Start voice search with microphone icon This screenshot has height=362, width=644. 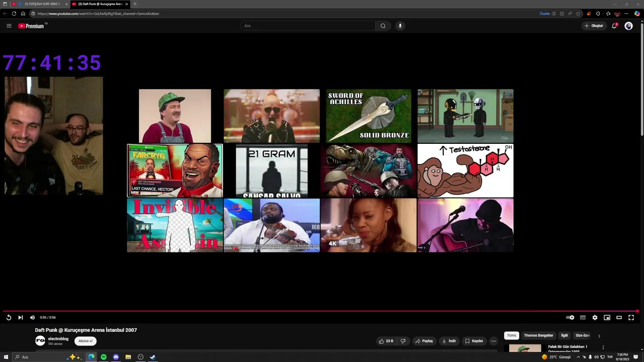(400, 26)
